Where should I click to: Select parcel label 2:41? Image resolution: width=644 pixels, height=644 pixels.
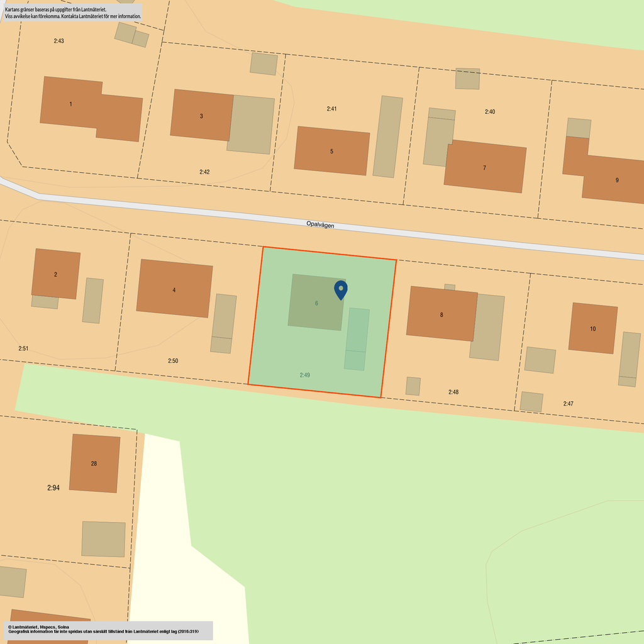pyautogui.click(x=331, y=109)
